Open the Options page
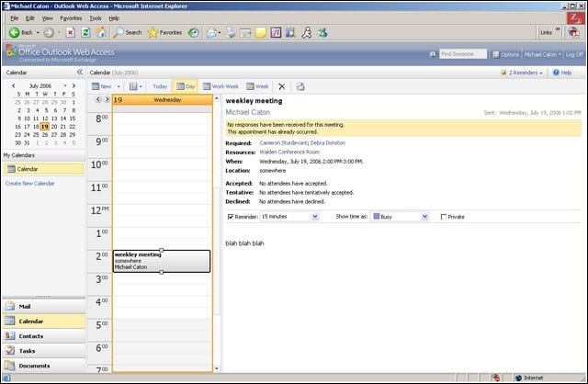The width and height of the screenshot is (588, 384). click(x=505, y=54)
